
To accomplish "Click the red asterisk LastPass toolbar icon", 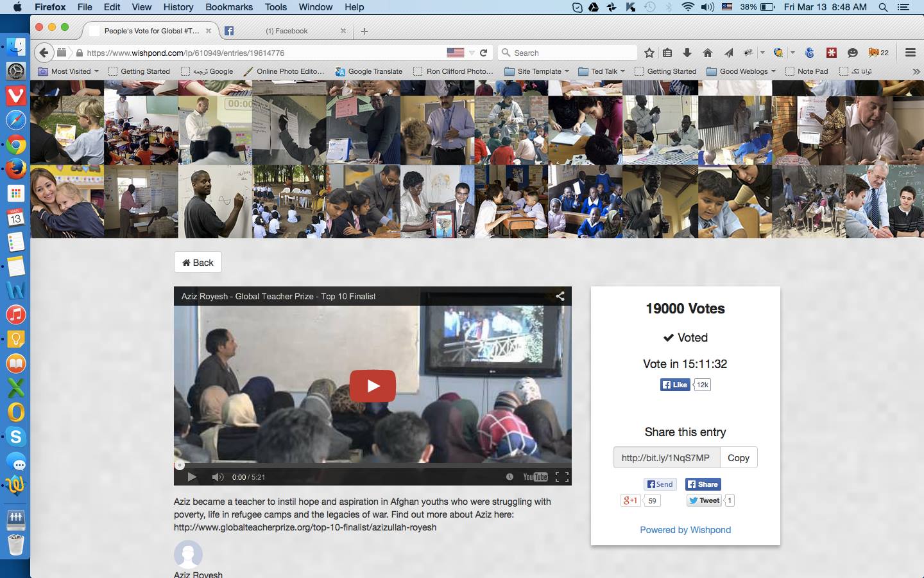I will tap(832, 53).
